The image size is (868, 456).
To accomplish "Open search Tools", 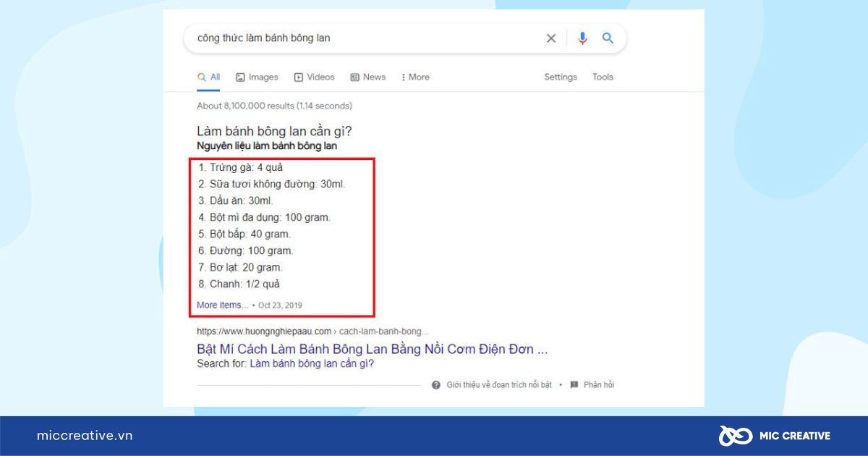I will (603, 77).
